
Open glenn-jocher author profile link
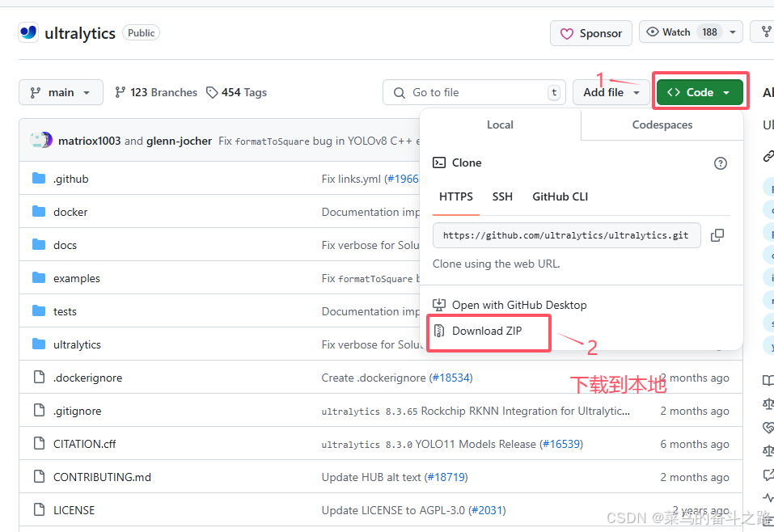pyautogui.click(x=180, y=141)
